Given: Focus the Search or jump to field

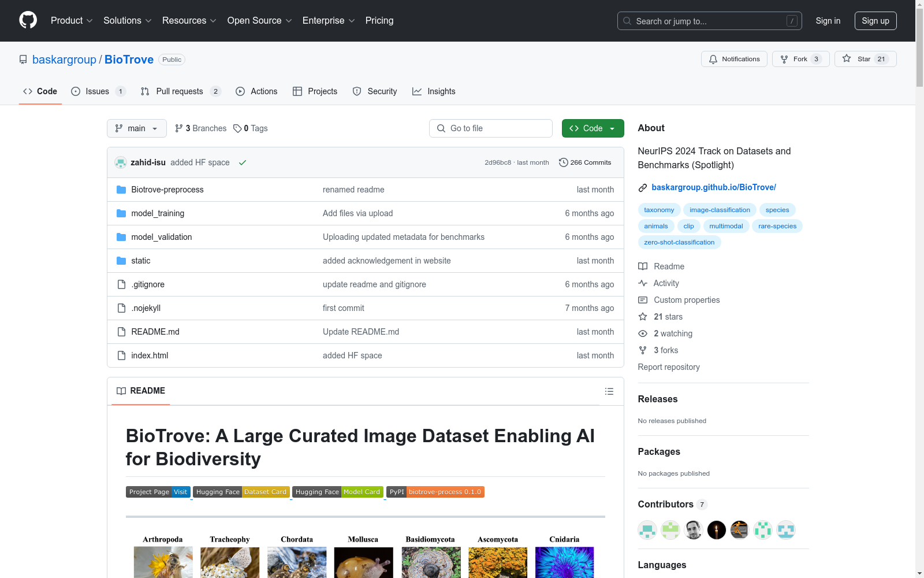Looking at the screenshot, I should point(709,21).
